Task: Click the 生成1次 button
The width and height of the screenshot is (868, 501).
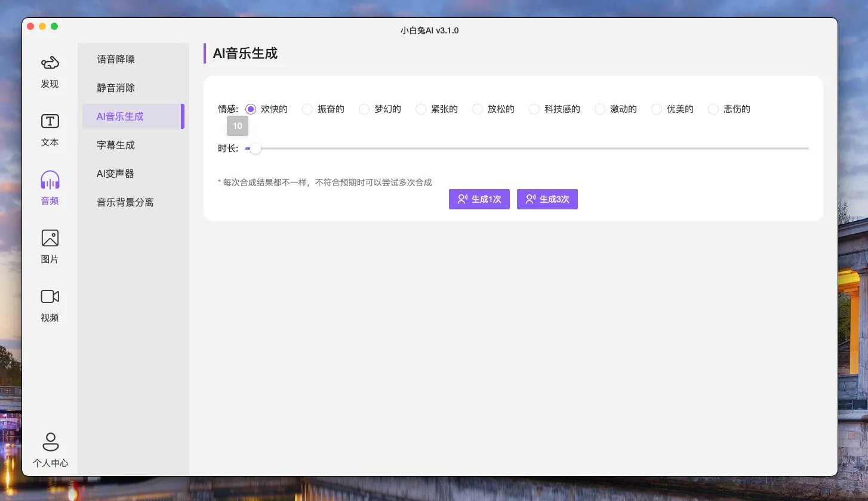Action: pos(479,199)
